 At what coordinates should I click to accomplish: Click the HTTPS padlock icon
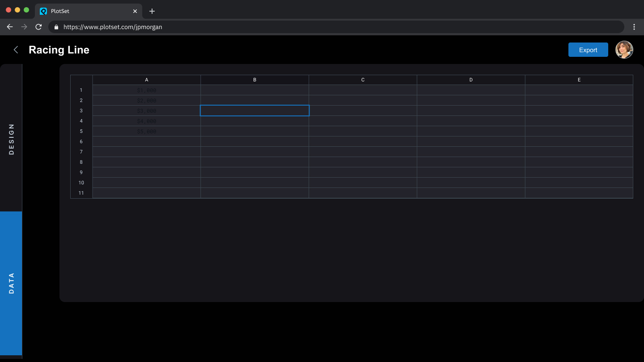pyautogui.click(x=56, y=27)
